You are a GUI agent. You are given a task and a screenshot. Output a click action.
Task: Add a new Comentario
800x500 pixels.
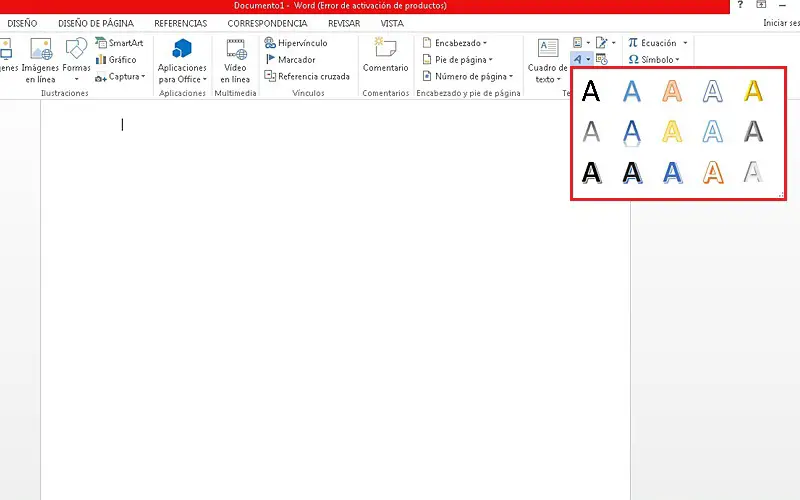386,55
